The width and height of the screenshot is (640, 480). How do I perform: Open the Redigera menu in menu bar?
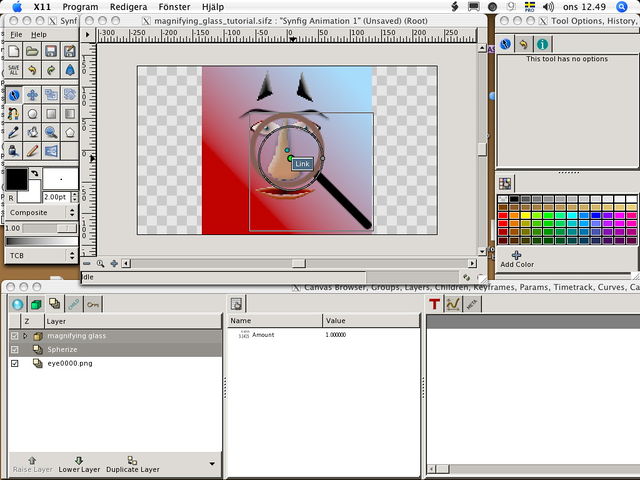point(129,7)
